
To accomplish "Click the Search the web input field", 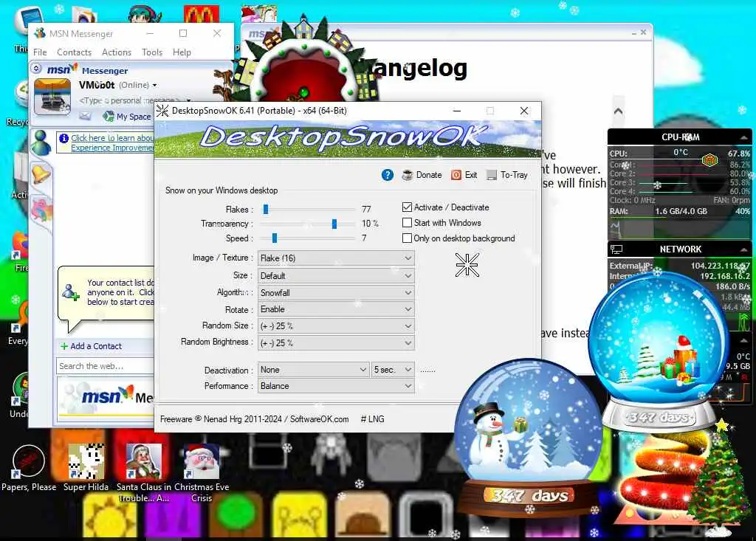I will tap(105, 366).
